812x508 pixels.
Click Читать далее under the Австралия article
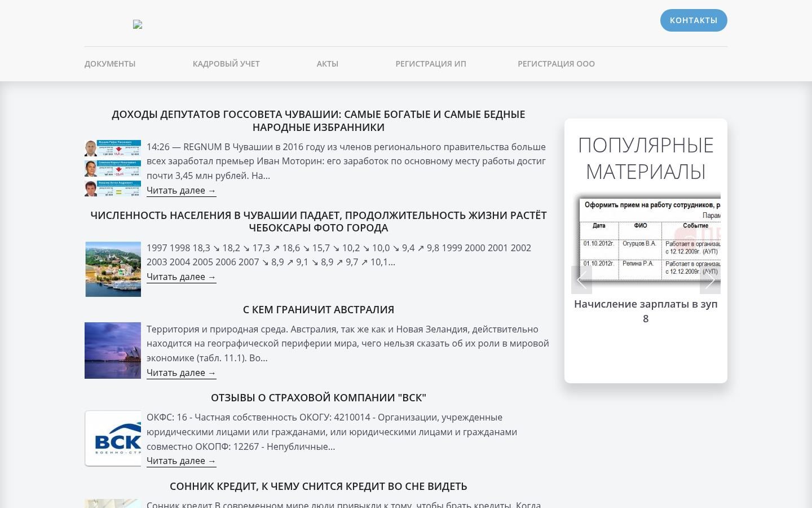point(181,373)
